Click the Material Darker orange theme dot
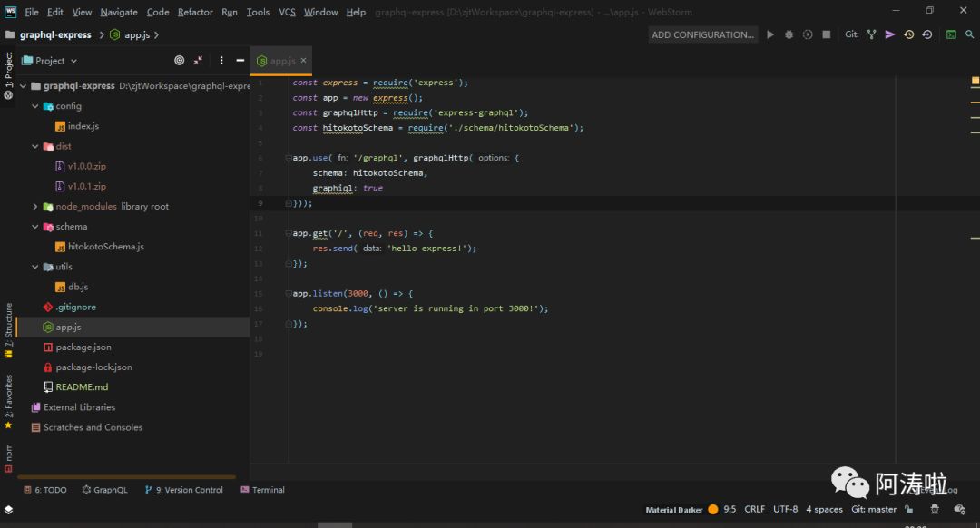This screenshot has width=980, height=528. (713, 510)
